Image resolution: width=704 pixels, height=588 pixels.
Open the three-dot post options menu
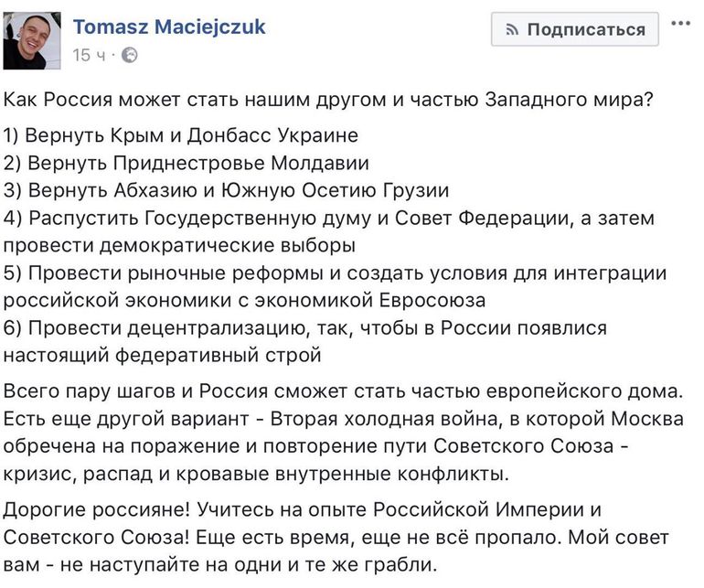680,24
